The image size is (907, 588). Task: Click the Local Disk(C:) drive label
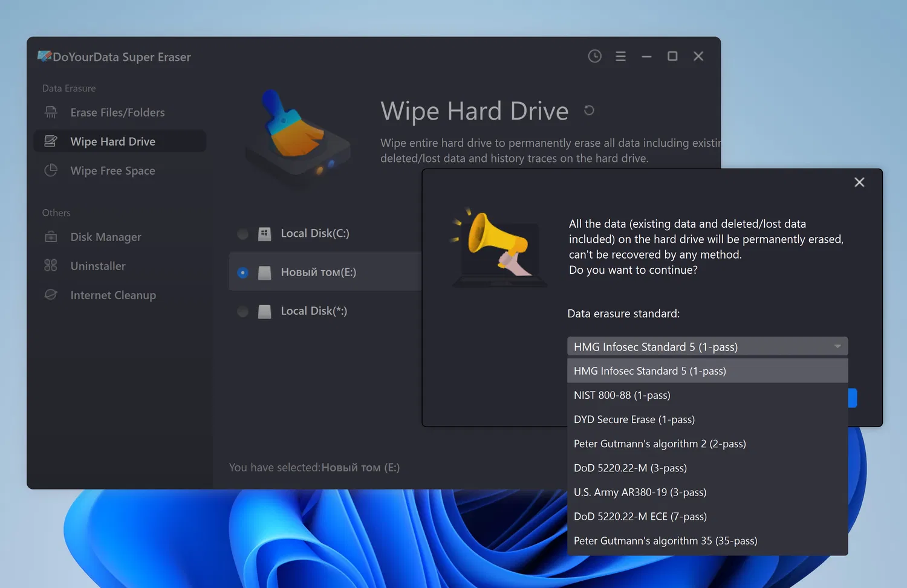(315, 233)
